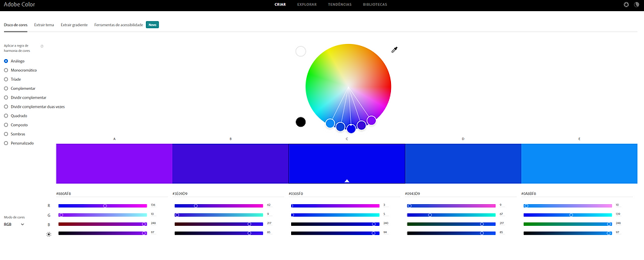644x260 pixels.
Task: Click the base color triangle marker on swatch C
Action: 347,181
